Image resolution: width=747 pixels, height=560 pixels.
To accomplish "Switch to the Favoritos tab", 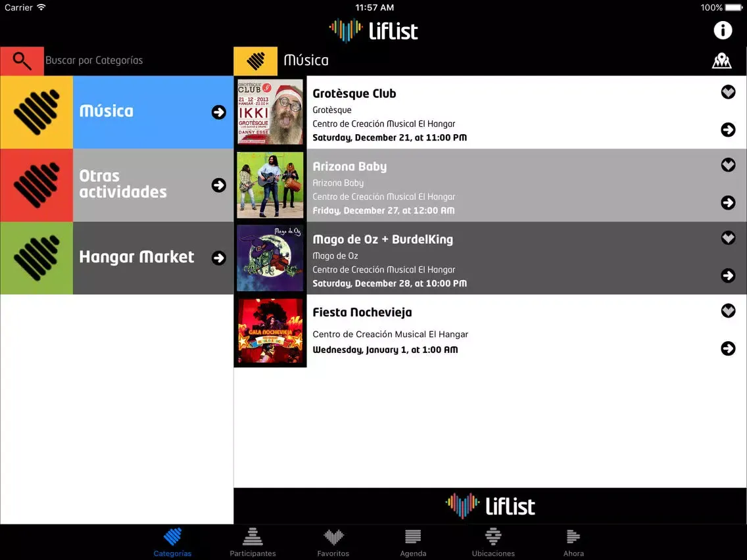I will [333, 542].
